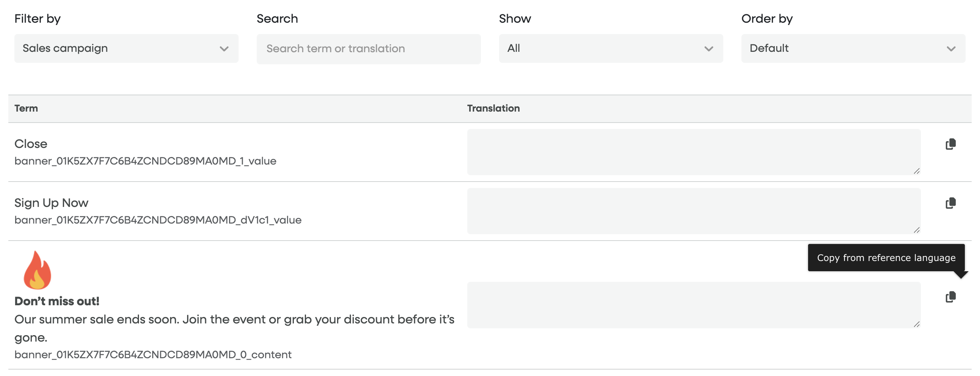The height and width of the screenshot is (376, 980).
Task: Click the banner key ending in _0_content
Action: point(153,354)
